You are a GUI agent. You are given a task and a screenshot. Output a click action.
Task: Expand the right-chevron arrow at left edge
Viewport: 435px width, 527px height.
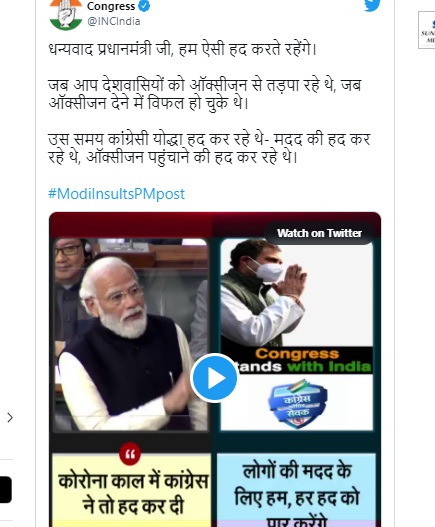click(10, 417)
